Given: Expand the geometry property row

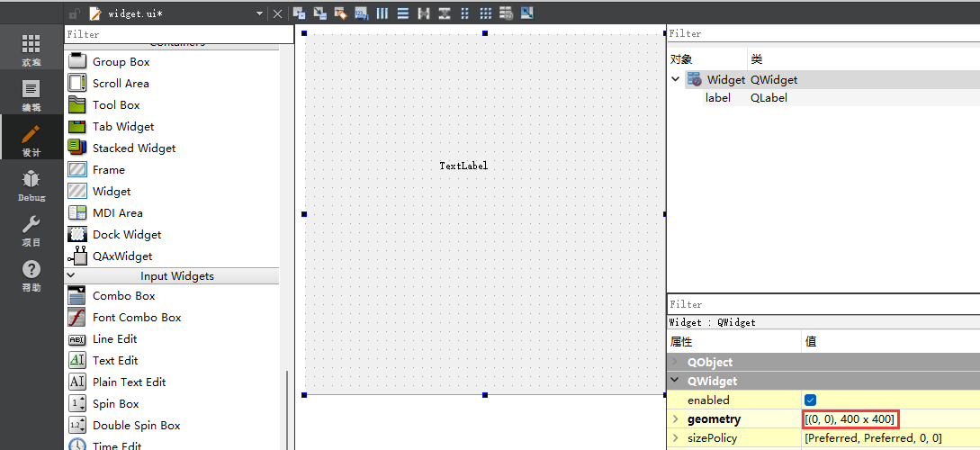Looking at the screenshot, I should [x=675, y=419].
